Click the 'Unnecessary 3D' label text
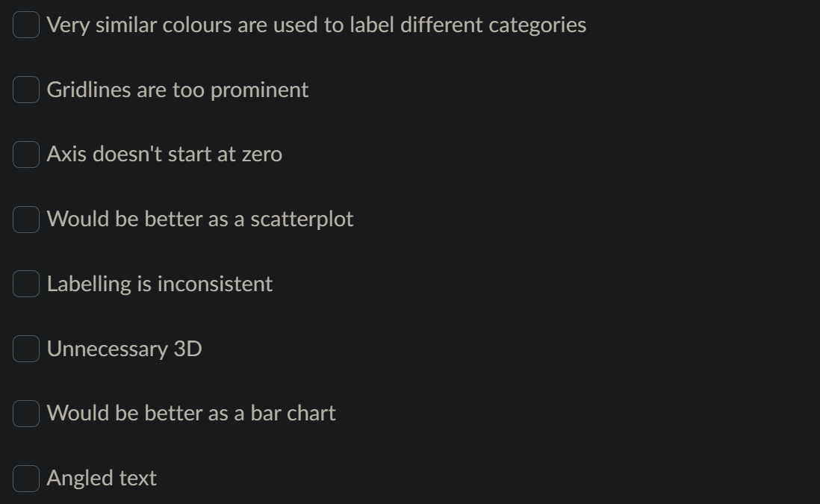The width and height of the screenshot is (820, 504). (x=125, y=348)
